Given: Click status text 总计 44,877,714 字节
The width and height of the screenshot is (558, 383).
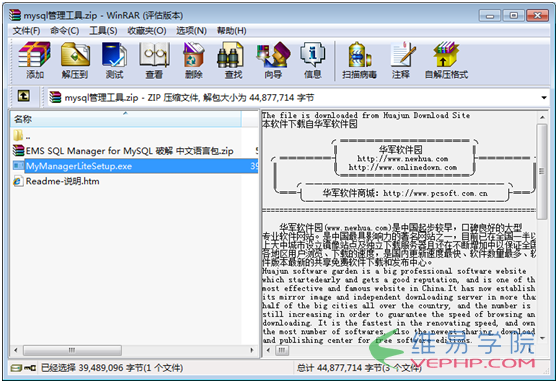Looking at the screenshot, I should (359, 368).
